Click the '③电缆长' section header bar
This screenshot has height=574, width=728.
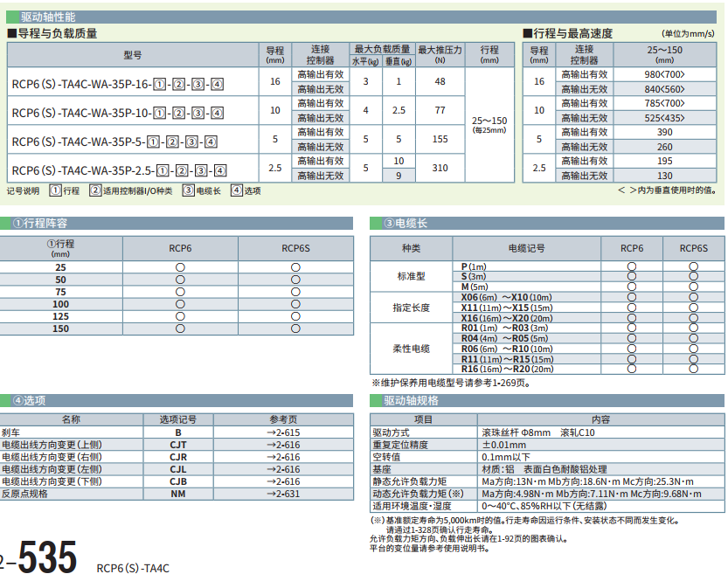546,223
